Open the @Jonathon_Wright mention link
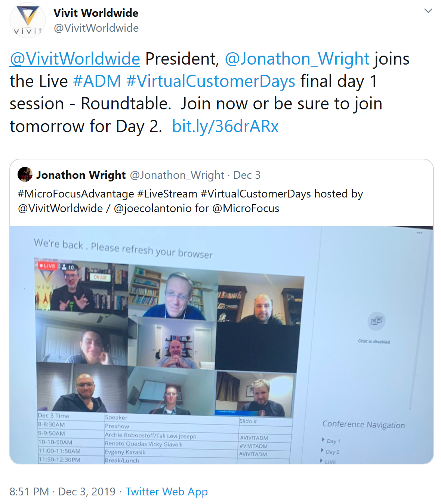 pos(297,59)
